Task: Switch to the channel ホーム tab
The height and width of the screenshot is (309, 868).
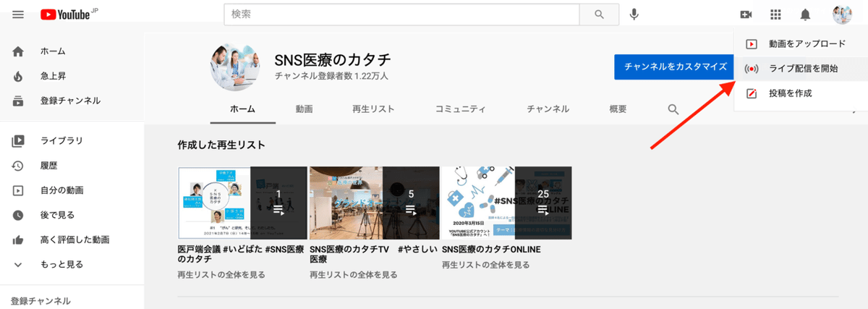Action: (242, 109)
